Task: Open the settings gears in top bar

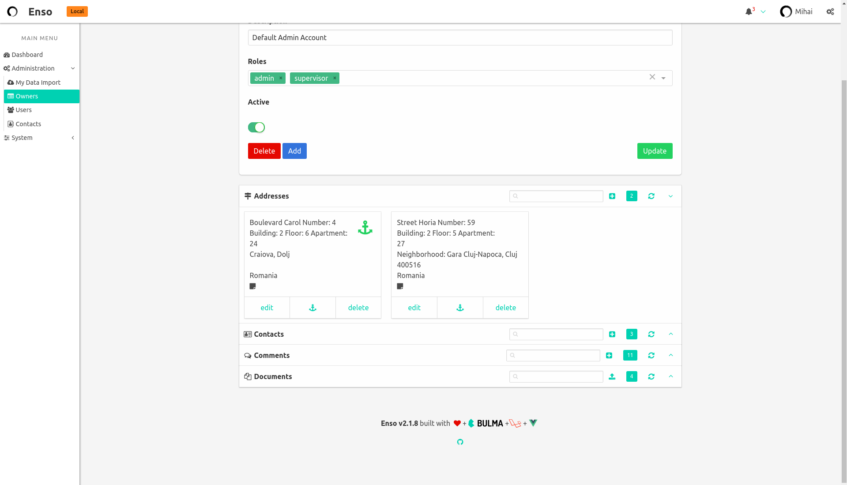Action: pos(830,11)
